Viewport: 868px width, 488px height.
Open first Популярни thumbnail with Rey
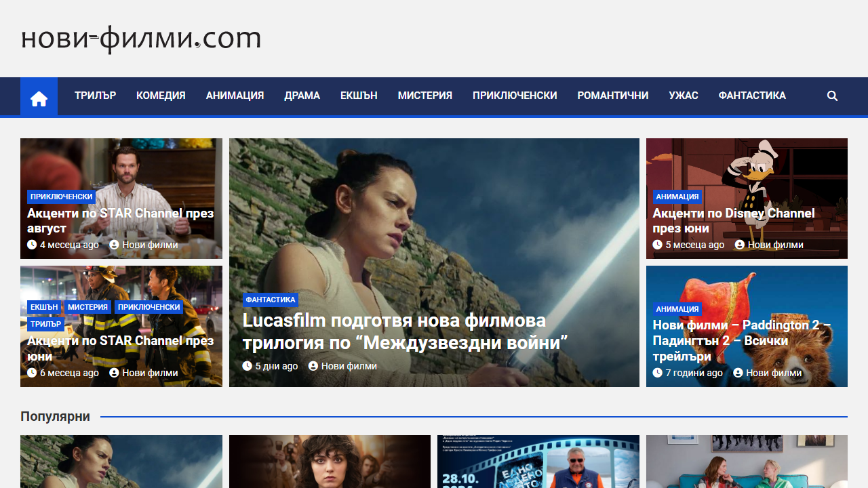121,462
